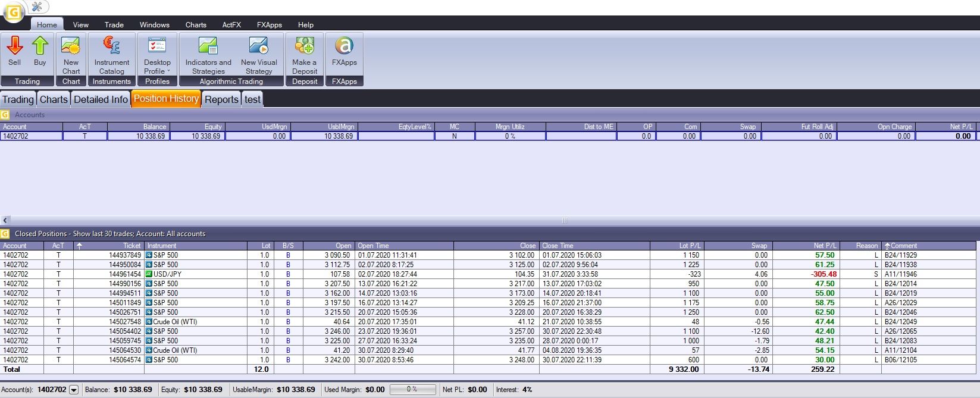Click the Buy green arrow icon
Viewport: 980px width, 398px height.
click(x=40, y=46)
